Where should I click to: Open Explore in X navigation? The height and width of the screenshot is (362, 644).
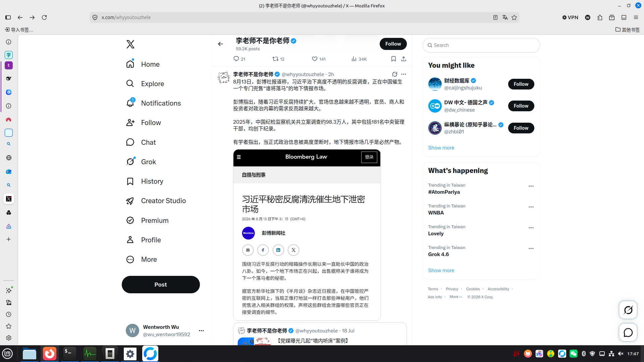[145, 84]
